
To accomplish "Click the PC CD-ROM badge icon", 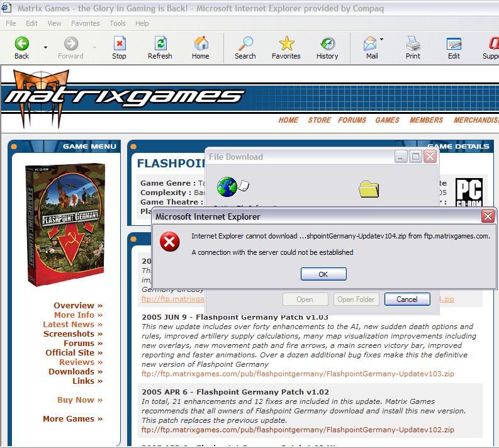I will pyautogui.click(x=469, y=192).
